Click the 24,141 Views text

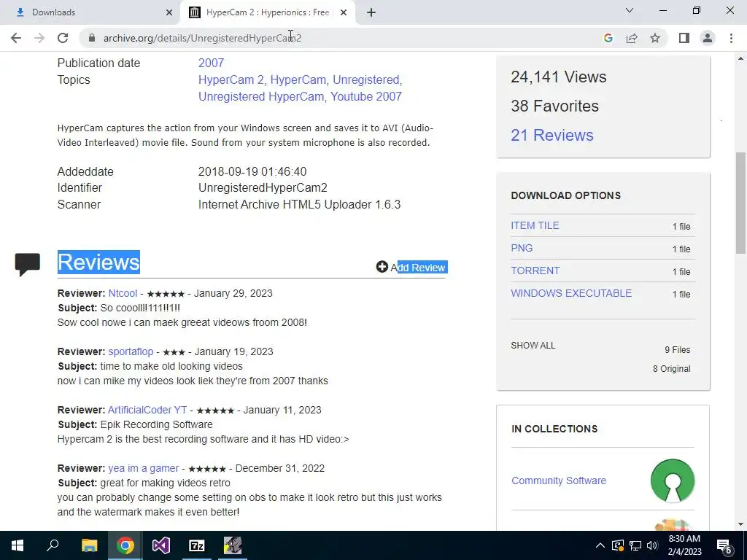click(x=558, y=77)
